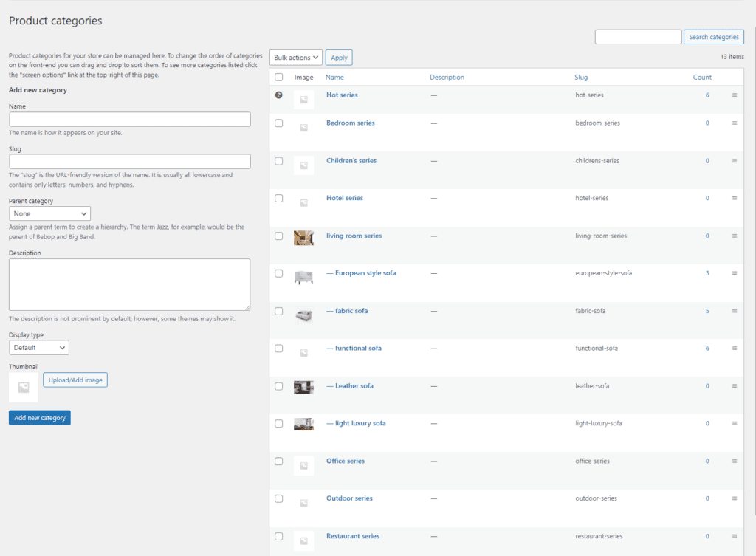The height and width of the screenshot is (556, 756).
Task: Click the Search categories button
Action: [714, 37]
